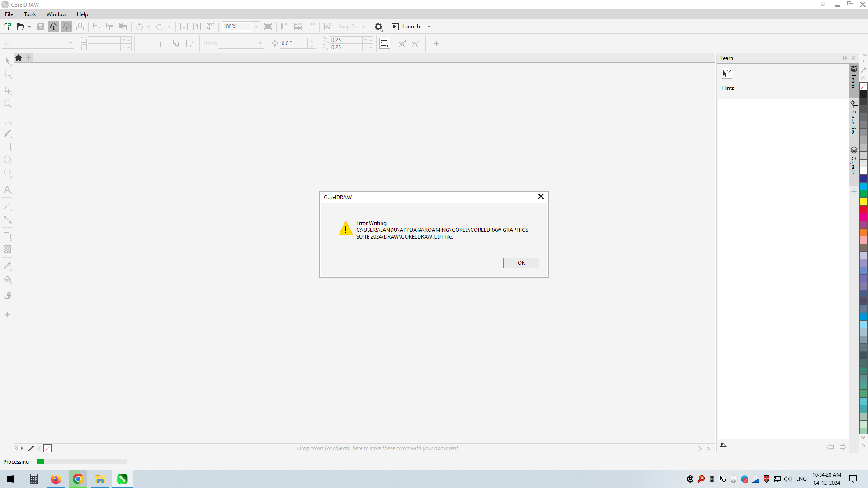Pick the red color swatch in palette
This screenshot has height=488, width=868.
point(863,209)
